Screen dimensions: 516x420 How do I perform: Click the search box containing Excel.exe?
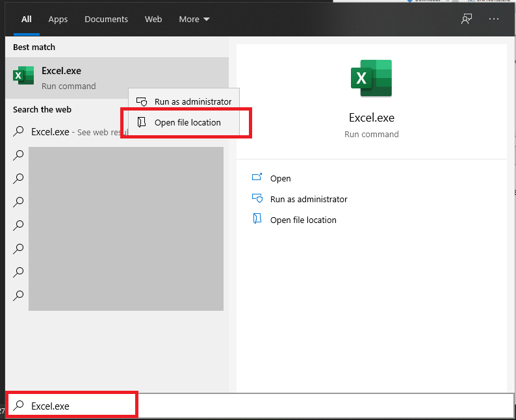[x=261, y=406]
